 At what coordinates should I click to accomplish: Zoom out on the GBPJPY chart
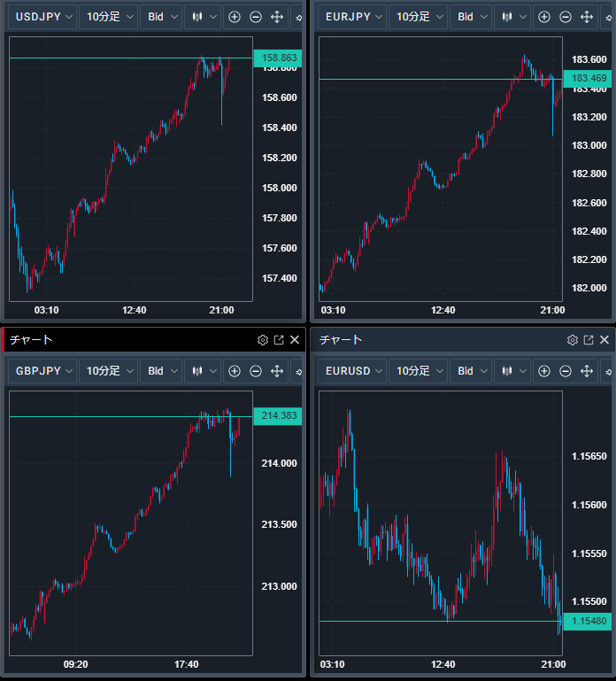click(256, 371)
